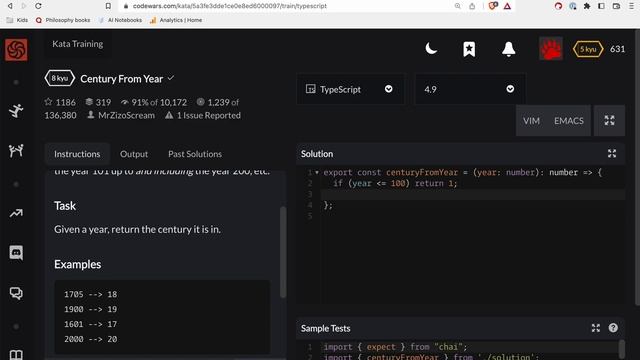The width and height of the screenshot is (640, 360).
Task: Click the Century From Year title
Action: point(122,79)
